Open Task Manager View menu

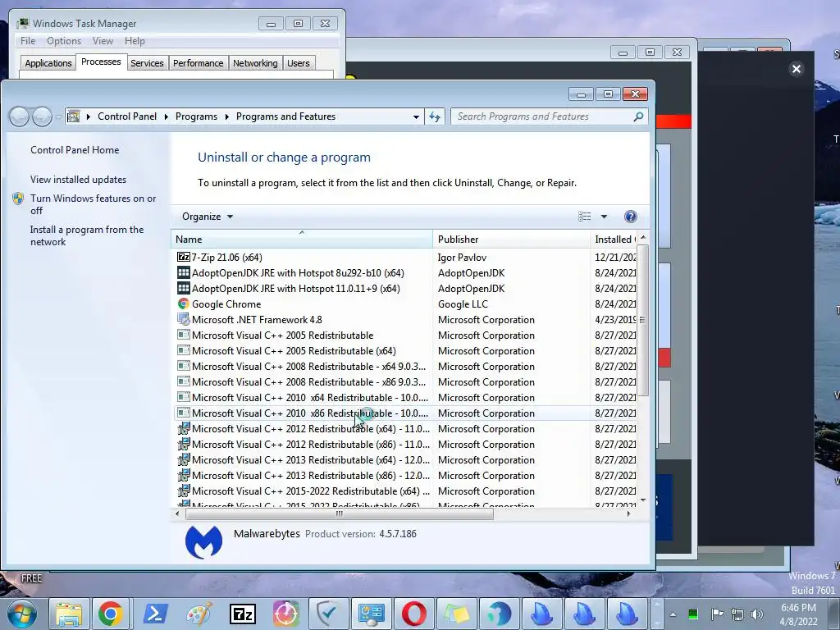[103, 41]
